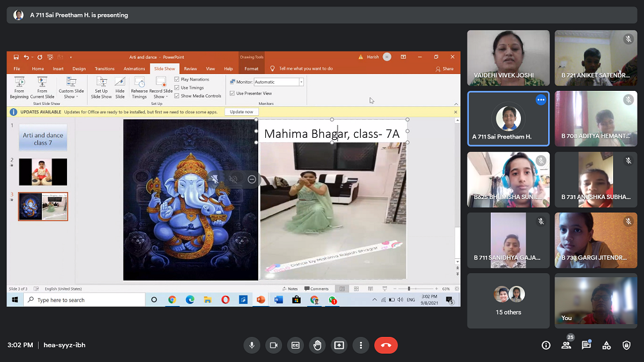644x362 pixels.
Task: Disable the Use Presenter View checkbox
Action: pos(232,93)
